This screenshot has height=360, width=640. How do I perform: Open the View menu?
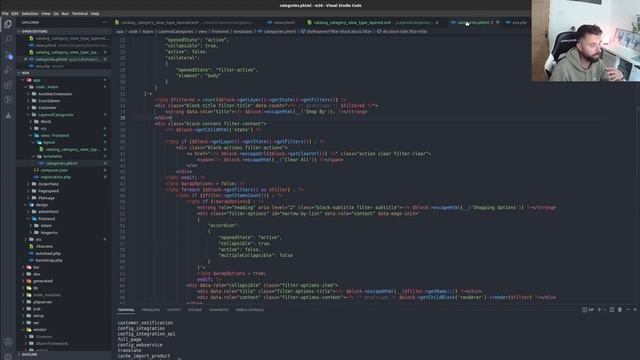(x=46, y=13)
